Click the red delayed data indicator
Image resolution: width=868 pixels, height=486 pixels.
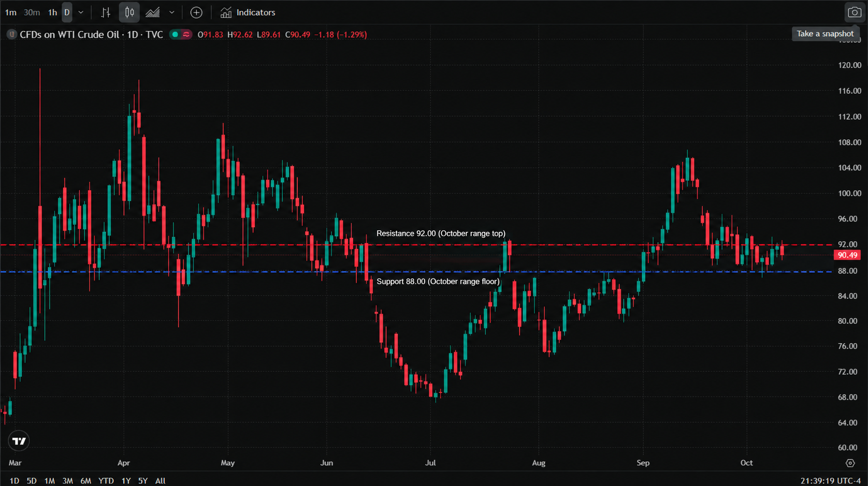(186, 35)
